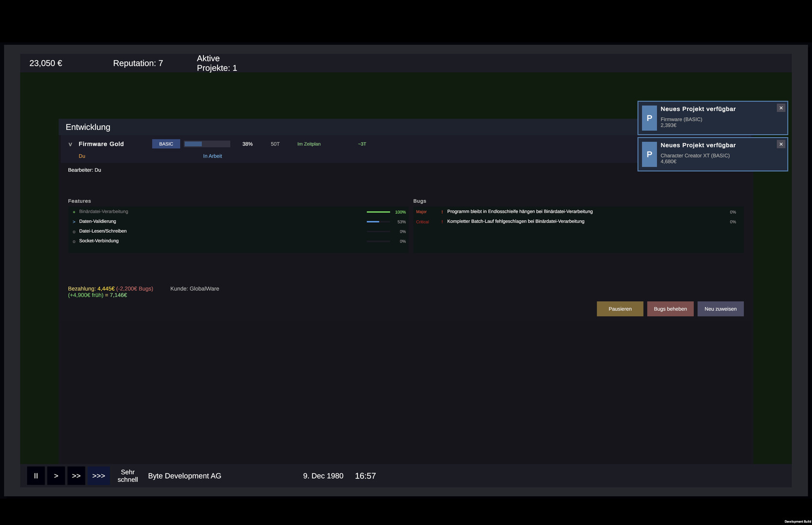Pause the game with the pause control
The width and height of the screenshot is (812, 525).
point(36,476)
